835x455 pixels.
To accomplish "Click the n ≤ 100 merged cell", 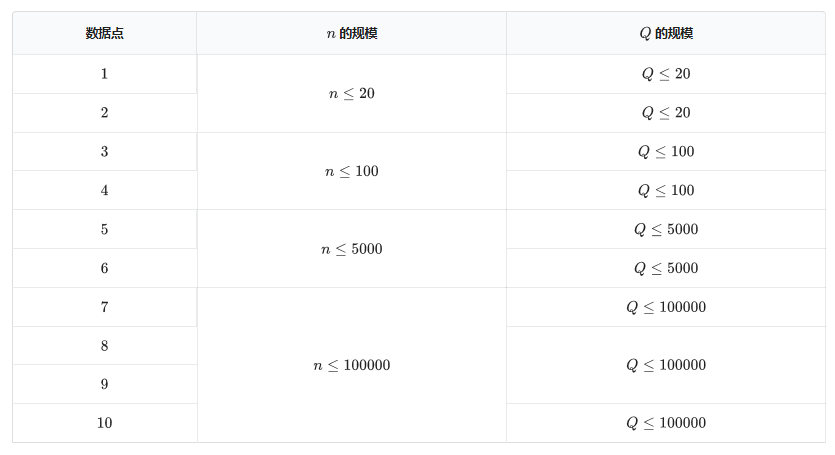I will coord(351,171).
